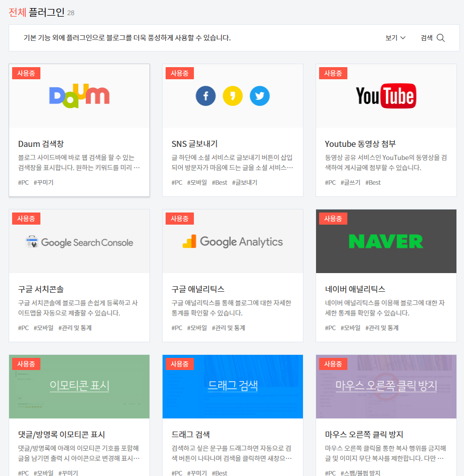Click #Best tag on Youtube card

(x=373, y=182)
